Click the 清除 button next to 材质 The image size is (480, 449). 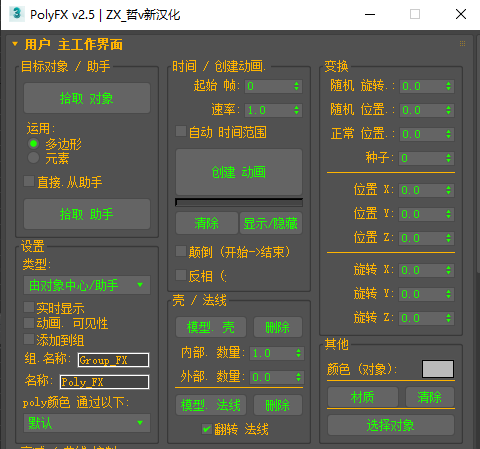[430, 397]
